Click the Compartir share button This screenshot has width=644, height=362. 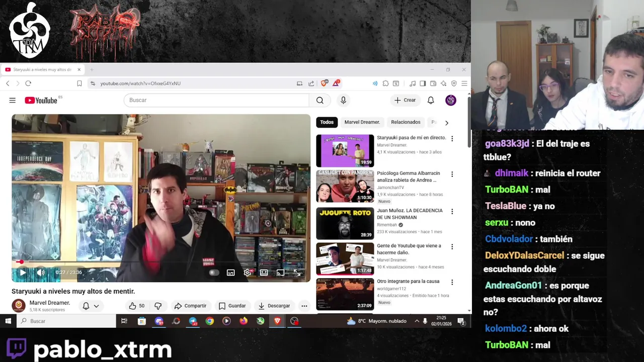(190, 306)
